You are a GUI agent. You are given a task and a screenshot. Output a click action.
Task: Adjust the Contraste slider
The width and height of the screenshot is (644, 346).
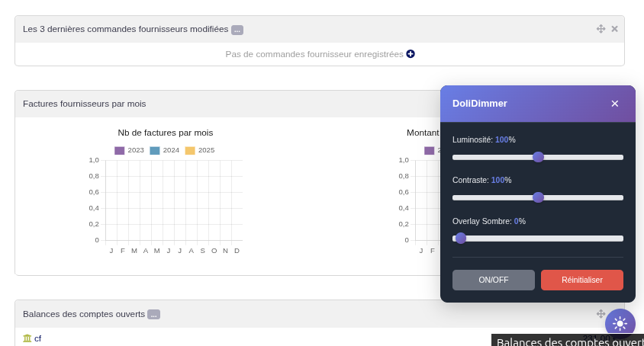[538, 197]
